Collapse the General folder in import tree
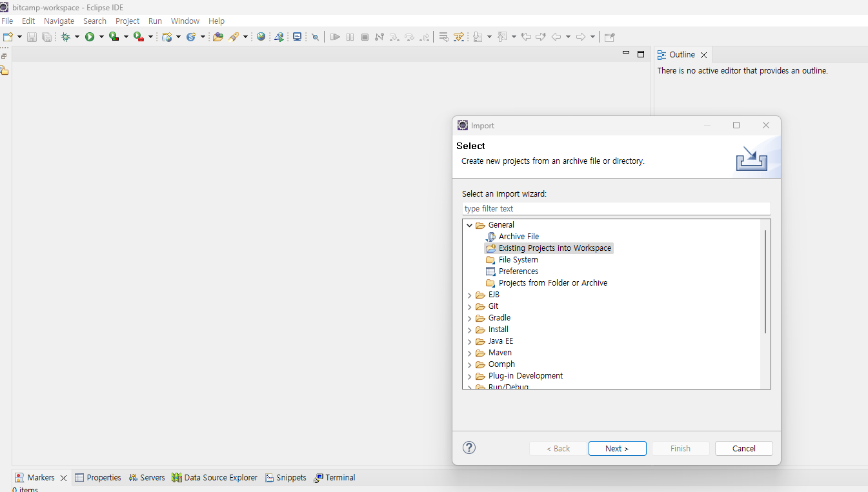This screenshot has height=492, width=868. (470, 225)
